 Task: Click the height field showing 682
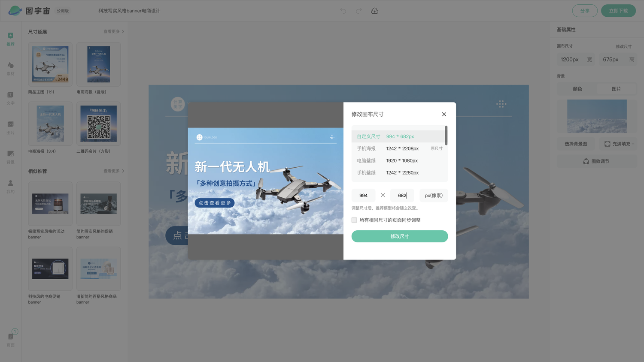402,195
